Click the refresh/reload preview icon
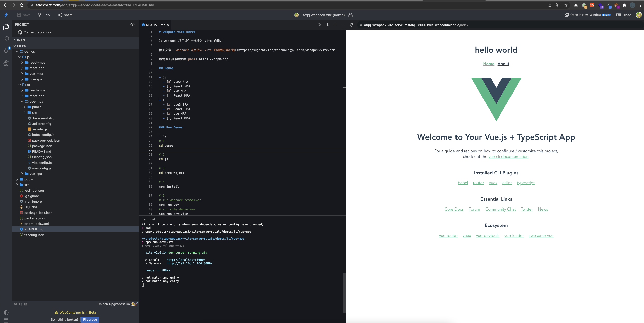644x323 pixels. (x=353, y=25)
